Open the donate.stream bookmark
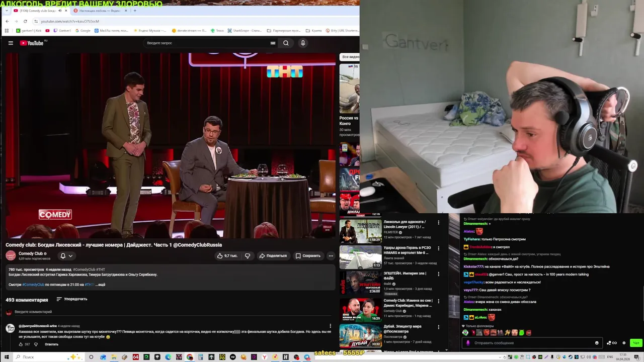The width and height of the screenshot is (644, 362). [x=189, y=31]
